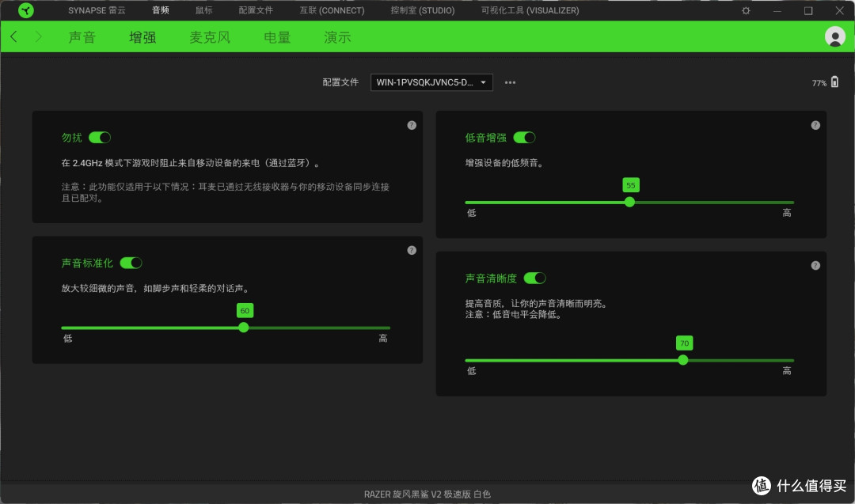Click the 高 end label of 声音清晰度 slider
This screenshot has height=504, width=855.
coord(787,371)
